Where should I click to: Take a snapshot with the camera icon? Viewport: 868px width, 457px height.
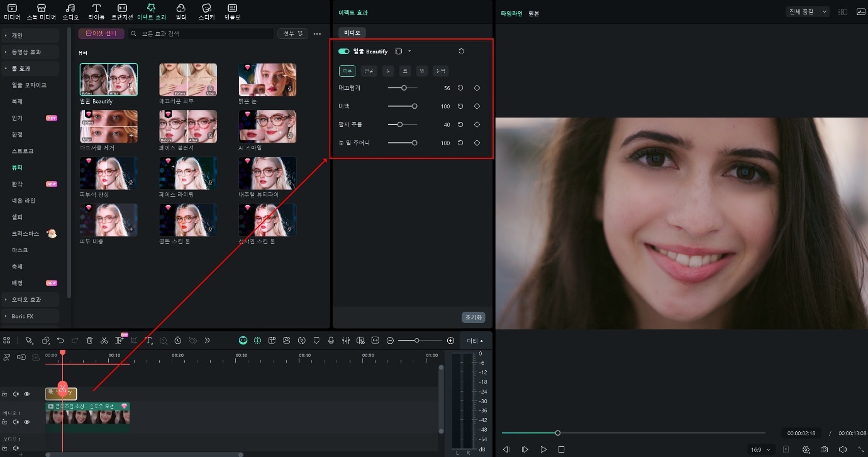click(824, 449)
